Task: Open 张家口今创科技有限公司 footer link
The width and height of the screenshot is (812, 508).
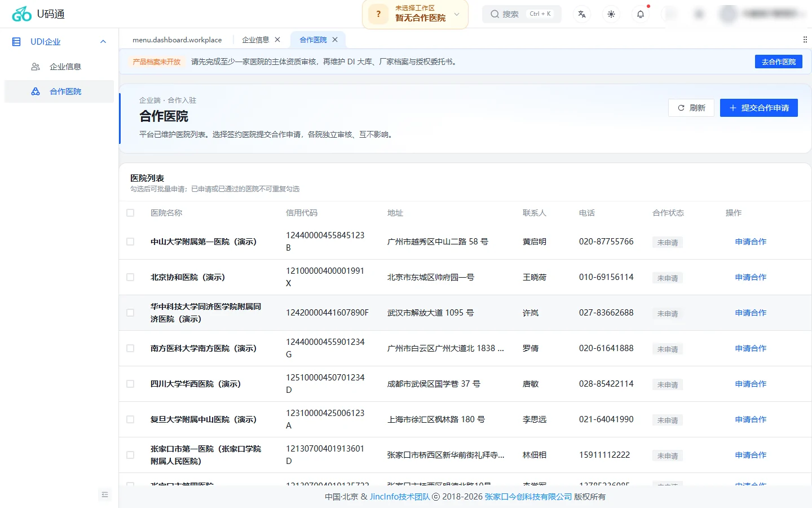Action: pyautogui.click(x=528, y=497)
